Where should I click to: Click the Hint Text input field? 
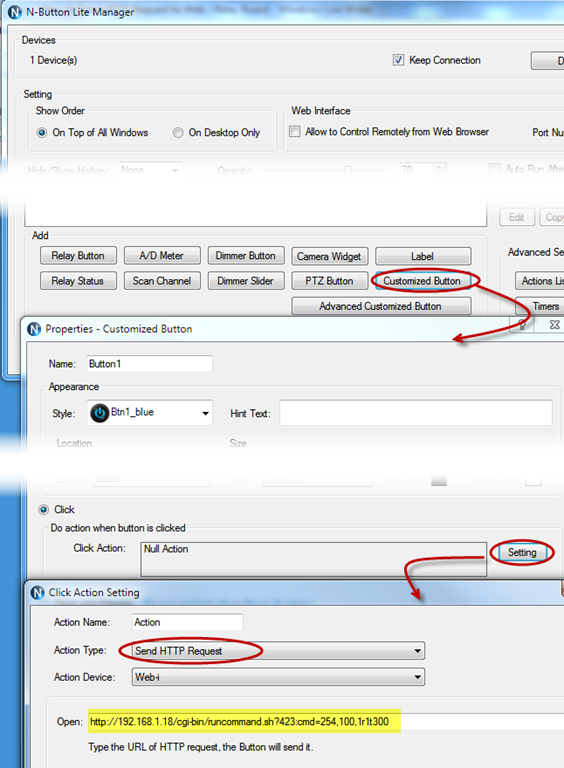click(416, 413)
